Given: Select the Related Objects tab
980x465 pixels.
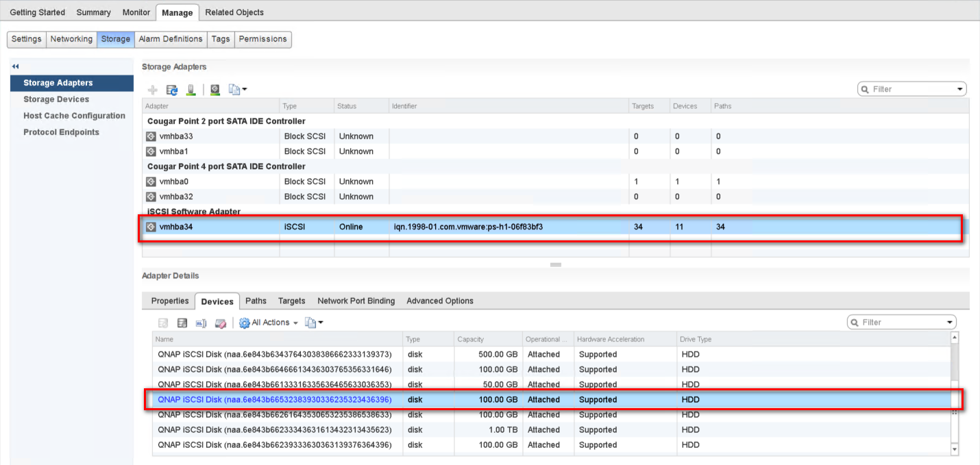Looking at the screenshot, I should pos(234,12).
